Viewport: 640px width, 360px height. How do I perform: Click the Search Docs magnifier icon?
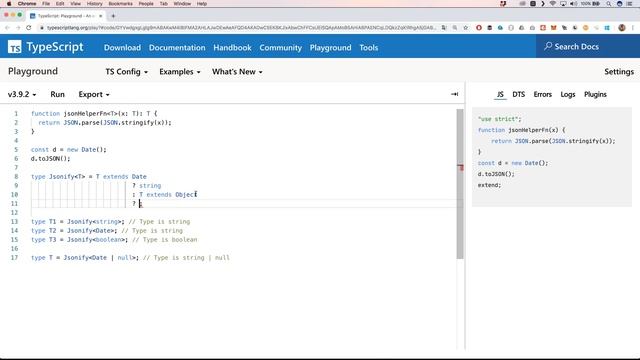coord(548,46)
